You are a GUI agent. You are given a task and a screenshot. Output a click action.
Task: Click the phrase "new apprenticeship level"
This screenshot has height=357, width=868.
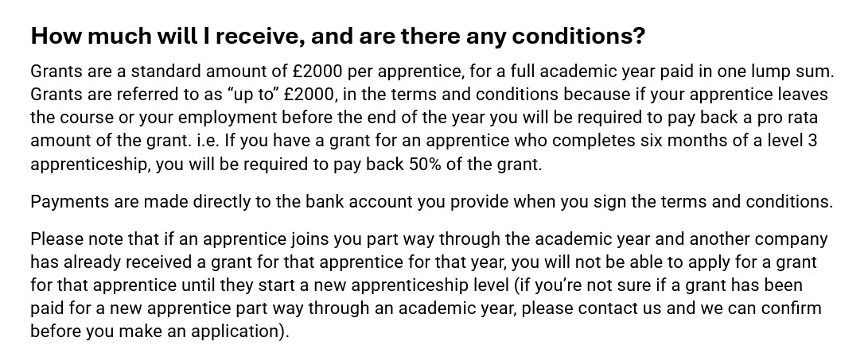tap(418, 285)
